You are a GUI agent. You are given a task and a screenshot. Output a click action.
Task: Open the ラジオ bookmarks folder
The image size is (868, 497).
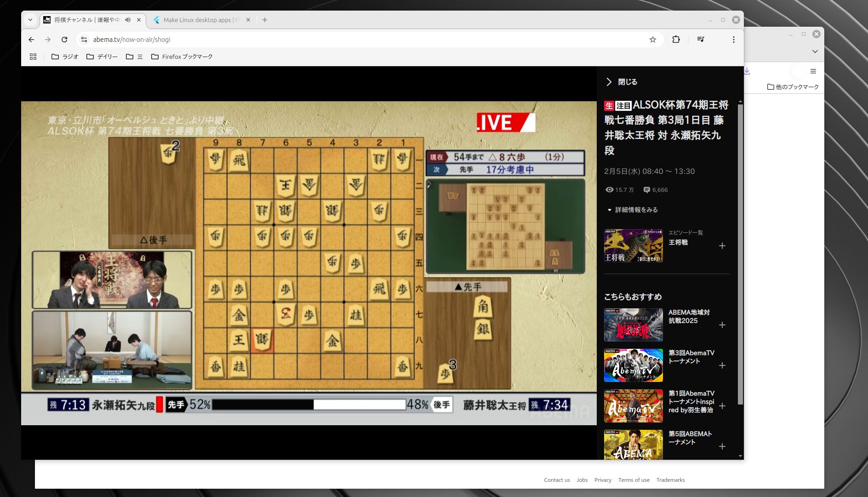coord(65,57)
